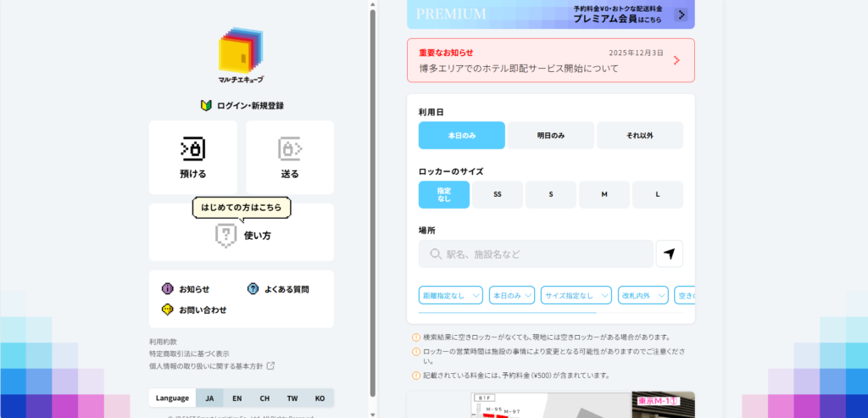Expand the 距離指定なし distance dropdown
The width and height of the screenshot is (868, 418).
pos(450,295)
